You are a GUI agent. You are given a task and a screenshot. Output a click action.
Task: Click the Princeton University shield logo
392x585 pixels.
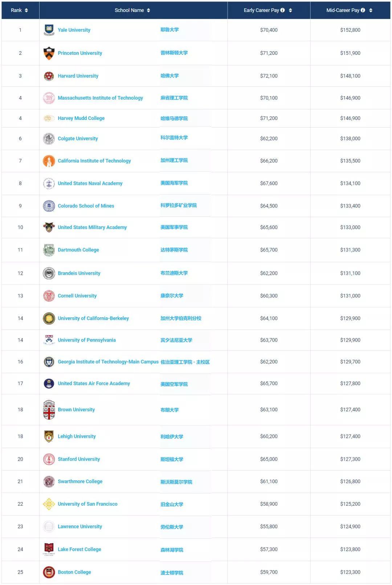(49, 53)
